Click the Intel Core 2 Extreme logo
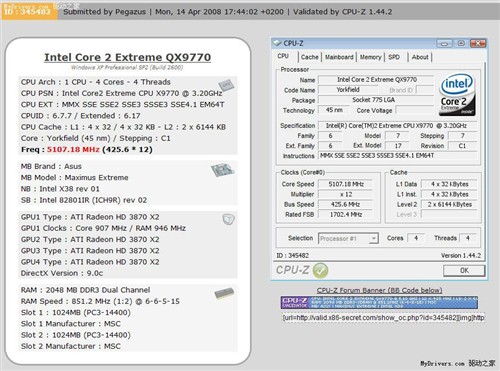 click(x=457, y=95)
